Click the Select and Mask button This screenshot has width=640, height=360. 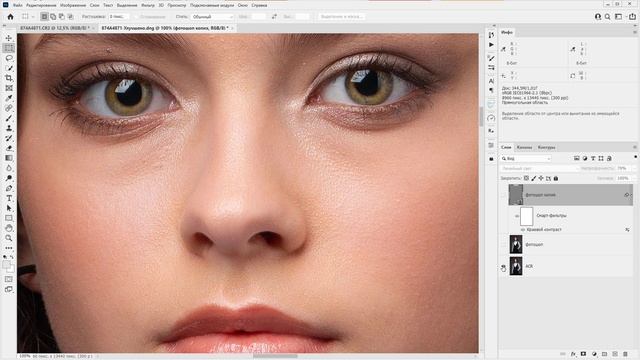pos(342,17)
